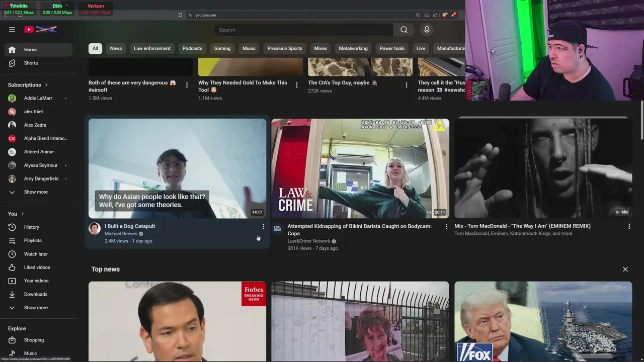644x362 pixels.
Task: Start voice search with microphone
Action: pos(427,30)
